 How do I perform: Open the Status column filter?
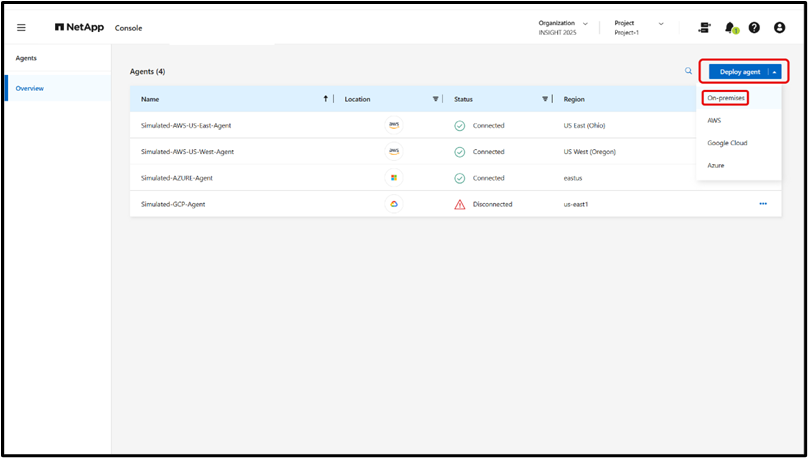[545, 99]
